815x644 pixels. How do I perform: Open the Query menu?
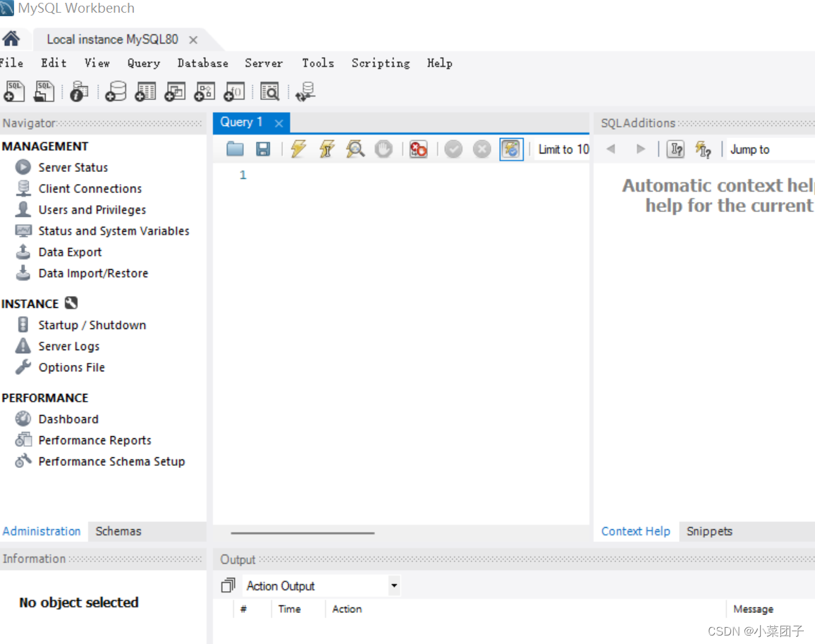point(144,63)
